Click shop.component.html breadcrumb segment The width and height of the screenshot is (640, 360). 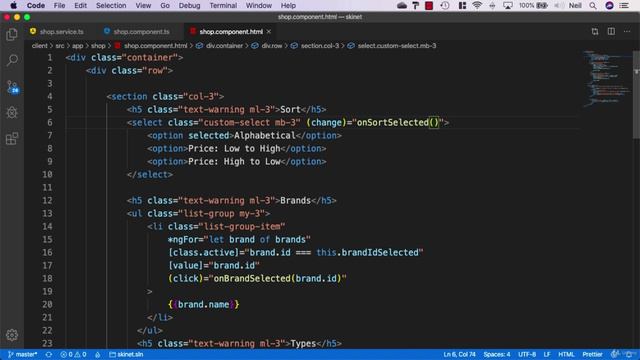coord(155,46)
